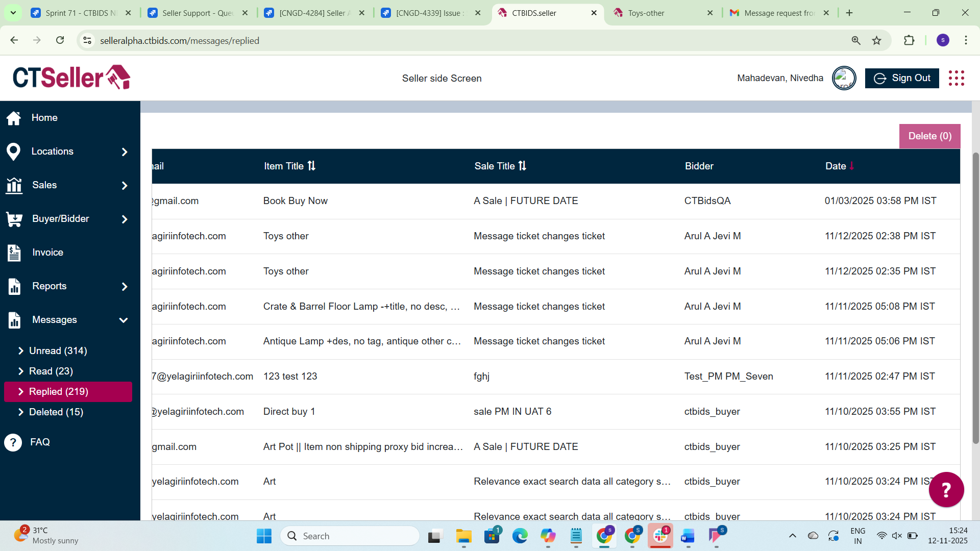
Task: Click the round red help question button
Action: point(946,490)
